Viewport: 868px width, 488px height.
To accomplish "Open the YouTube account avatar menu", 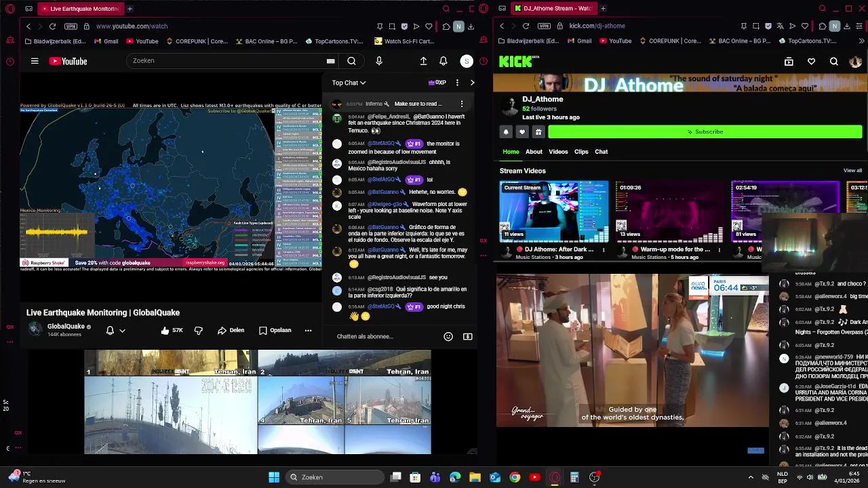I will click(x=467, y=61).
